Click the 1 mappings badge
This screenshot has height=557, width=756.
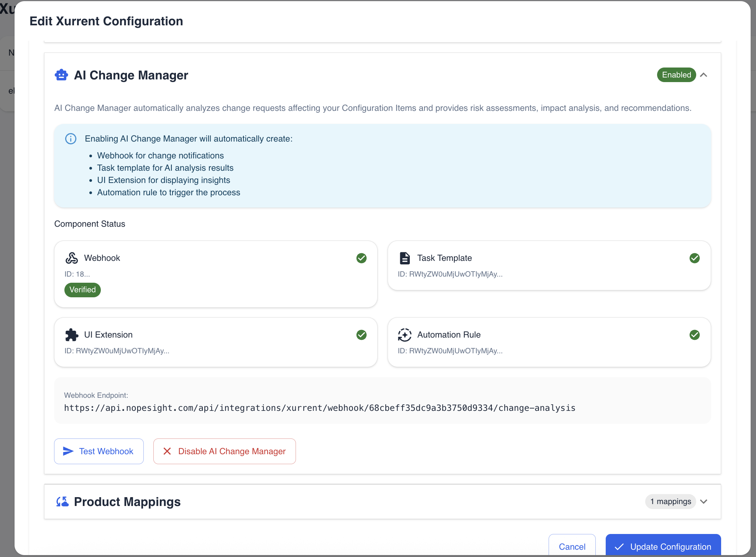click(670, 501)
